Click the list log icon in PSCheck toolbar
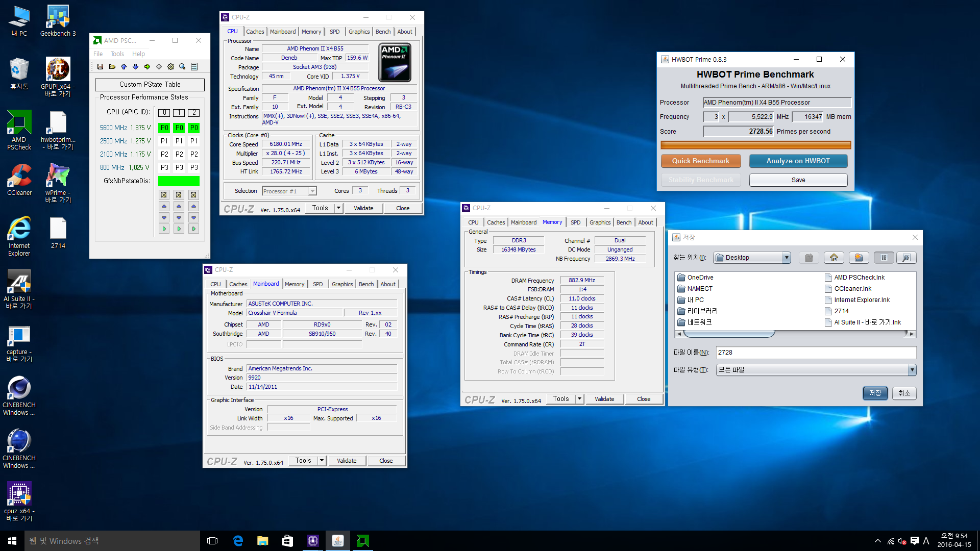The width and height of the screenshot is (980, 551). (x=194, y=67)
